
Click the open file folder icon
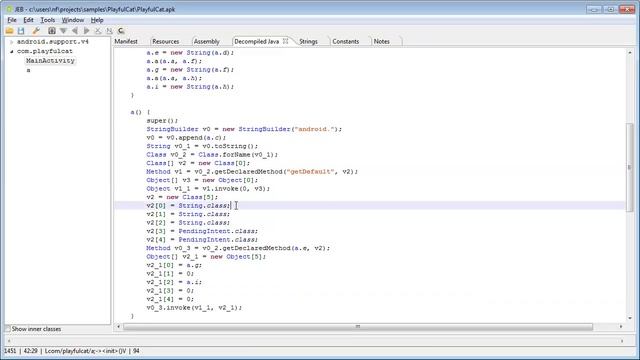coord(9,31)
